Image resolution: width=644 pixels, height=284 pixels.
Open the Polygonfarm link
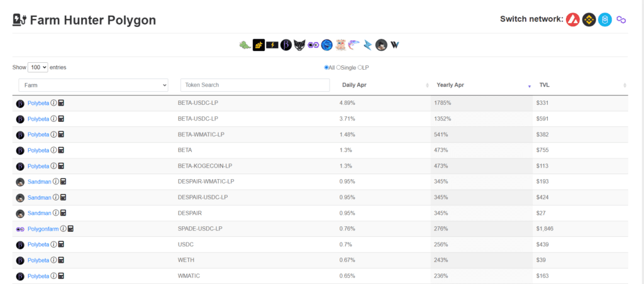point(43,229)
